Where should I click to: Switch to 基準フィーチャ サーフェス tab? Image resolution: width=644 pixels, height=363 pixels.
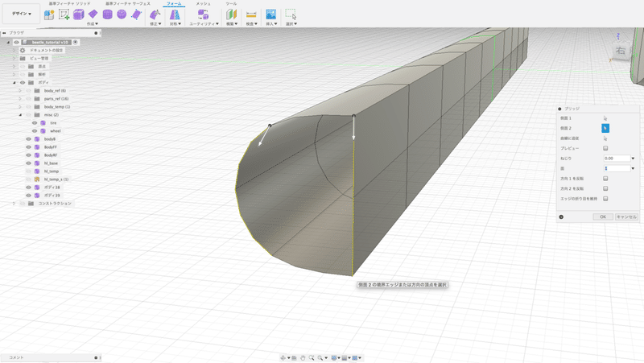coord(128,4)
